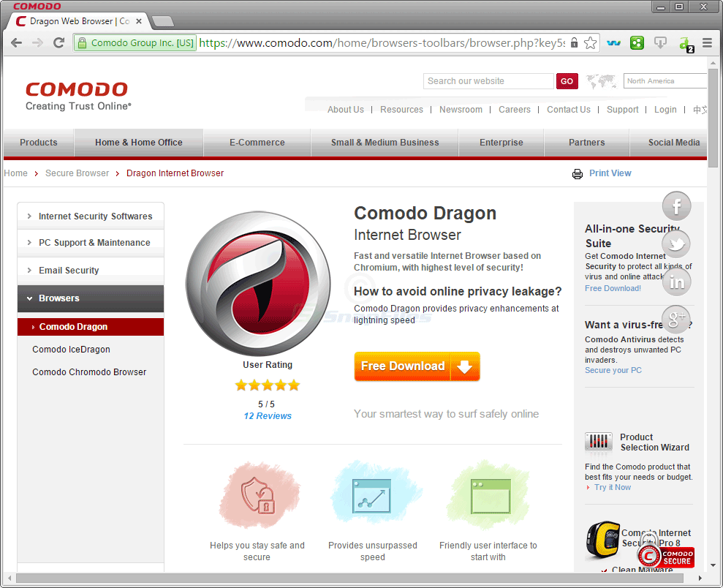723x588 pixels.
Task: Open a new browser tab
Action: pos(163,21)
